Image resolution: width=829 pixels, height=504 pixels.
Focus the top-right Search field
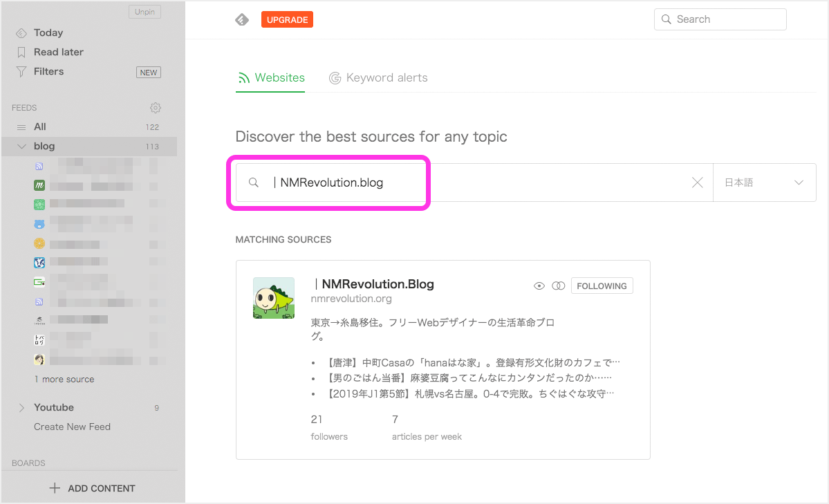[x=720, y=19]
